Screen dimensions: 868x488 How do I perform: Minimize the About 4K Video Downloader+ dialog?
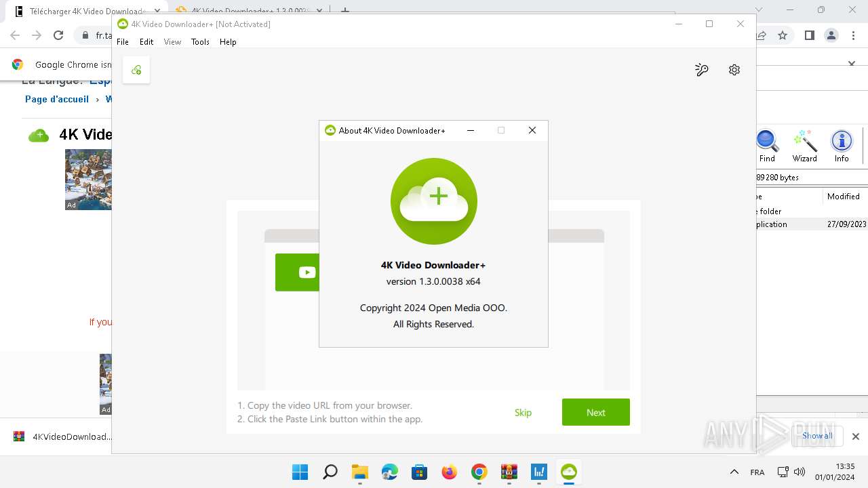point(471,130)
